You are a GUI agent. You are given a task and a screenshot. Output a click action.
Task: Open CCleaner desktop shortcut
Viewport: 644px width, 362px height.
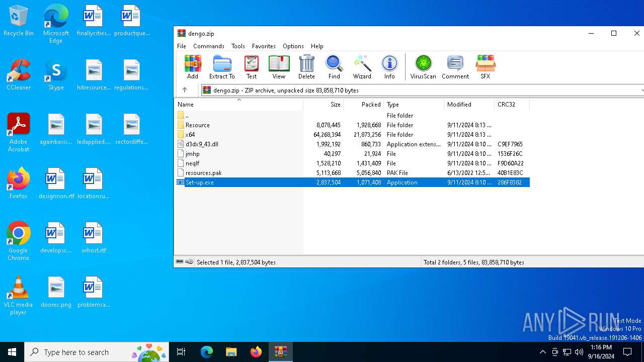click(x=19, y=74)
